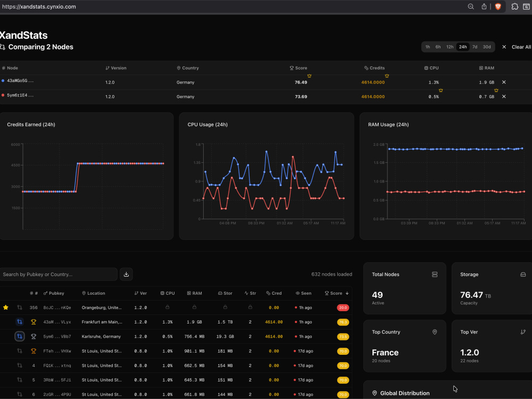Click the server icon on Total Nodes card
The height and width of the screenshot is (399, 532).
pos(435,275)
